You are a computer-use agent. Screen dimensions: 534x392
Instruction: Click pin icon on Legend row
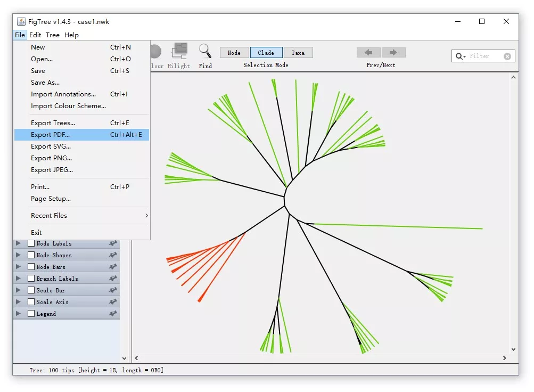point(113,313)
